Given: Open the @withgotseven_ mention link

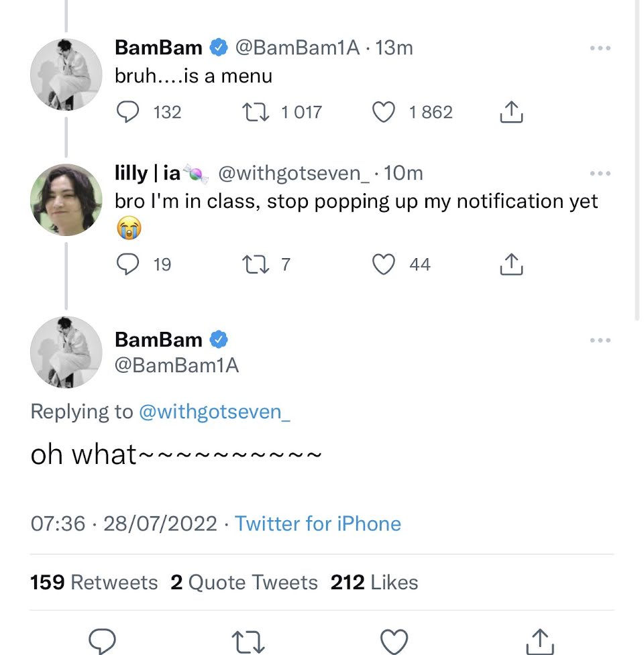Looking at the screenshot, I should click(x=215, y=412).
